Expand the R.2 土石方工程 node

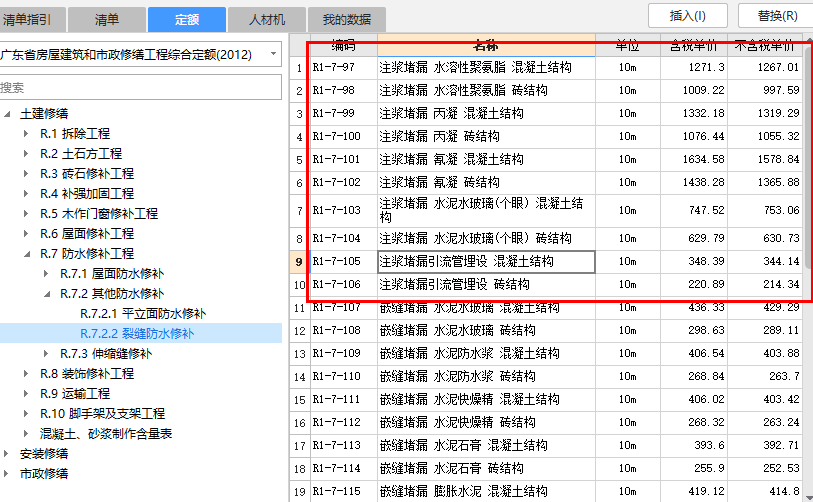coord(26,154)
